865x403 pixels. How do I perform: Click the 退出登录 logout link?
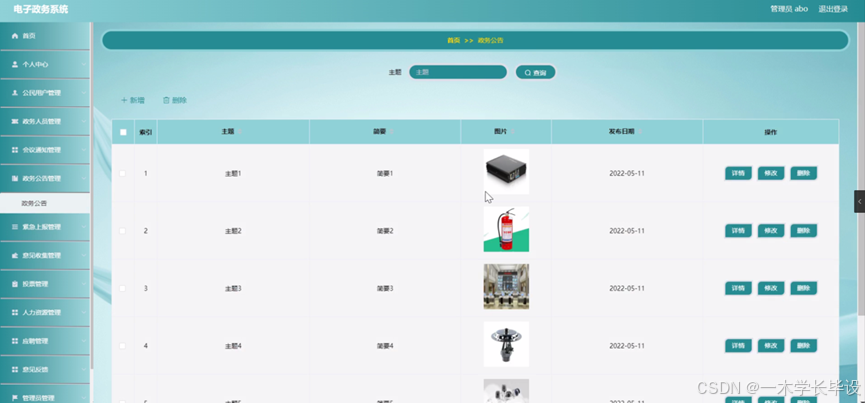pyautogui.click(x=833, y=9)
